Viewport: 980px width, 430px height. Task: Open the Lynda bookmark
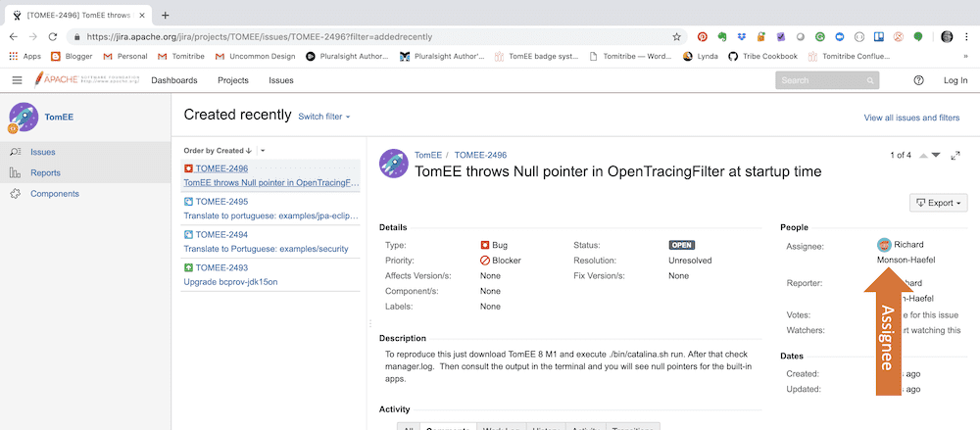[701, 56]
